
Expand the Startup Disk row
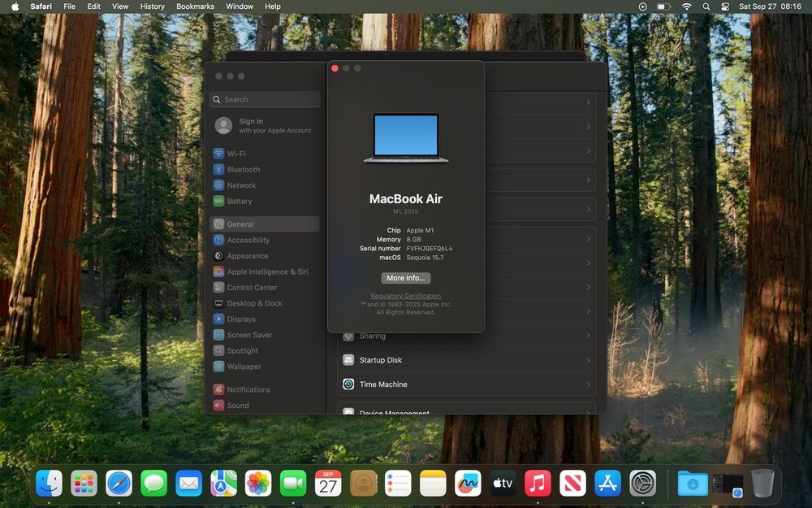pos(466,360)
